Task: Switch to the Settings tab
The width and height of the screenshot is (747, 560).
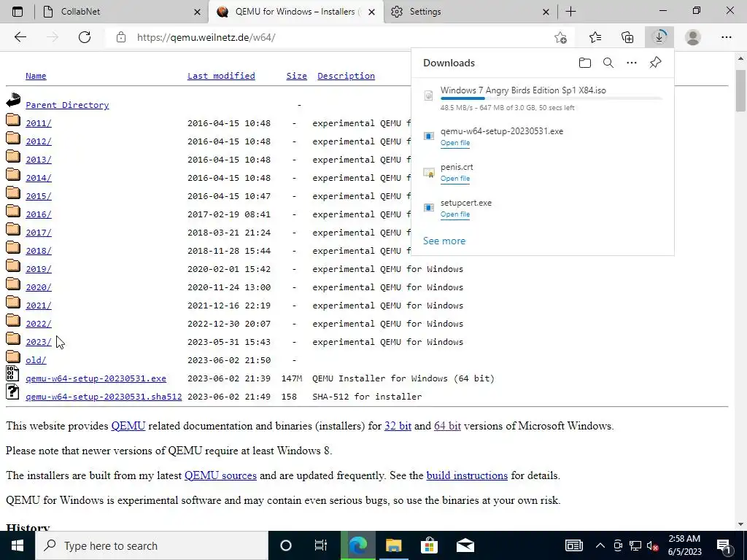Action: tap(469, 12)
